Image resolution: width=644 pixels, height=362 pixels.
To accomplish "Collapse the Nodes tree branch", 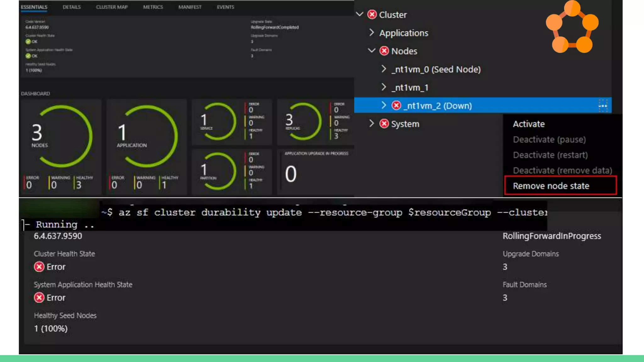I will pos(372,51).
